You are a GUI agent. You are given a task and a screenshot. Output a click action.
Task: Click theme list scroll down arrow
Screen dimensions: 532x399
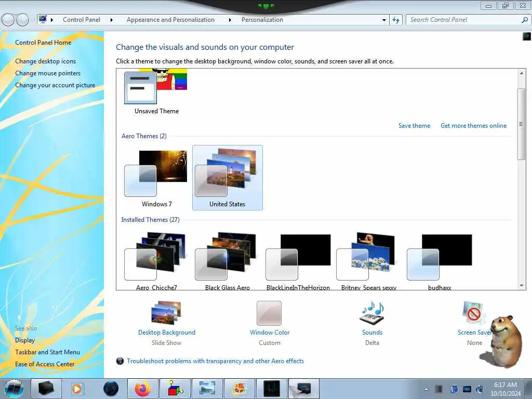tap(522, 286)
